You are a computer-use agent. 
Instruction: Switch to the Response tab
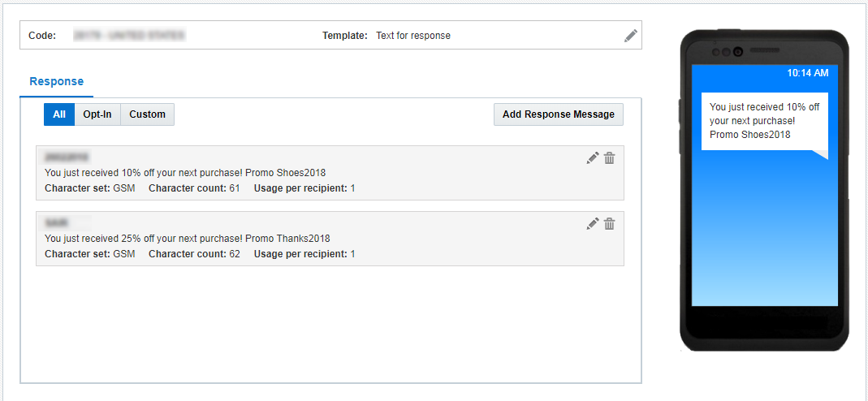tap(56, 82)
